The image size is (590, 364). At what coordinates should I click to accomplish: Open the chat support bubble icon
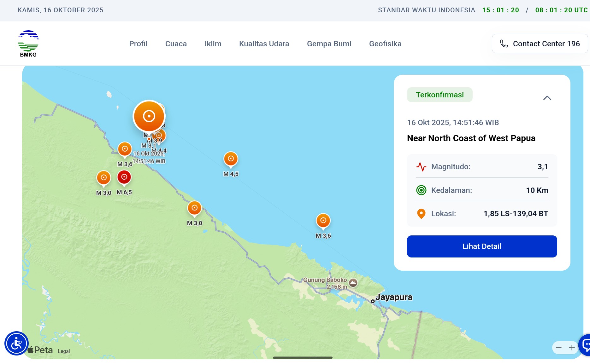pyautogui.click(x=586, y=345)
